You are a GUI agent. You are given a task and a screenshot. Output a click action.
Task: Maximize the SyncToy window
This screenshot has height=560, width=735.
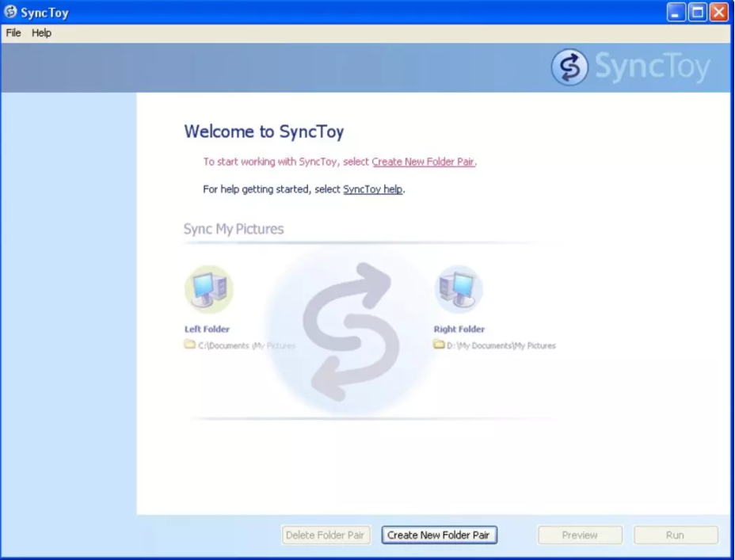697,12
